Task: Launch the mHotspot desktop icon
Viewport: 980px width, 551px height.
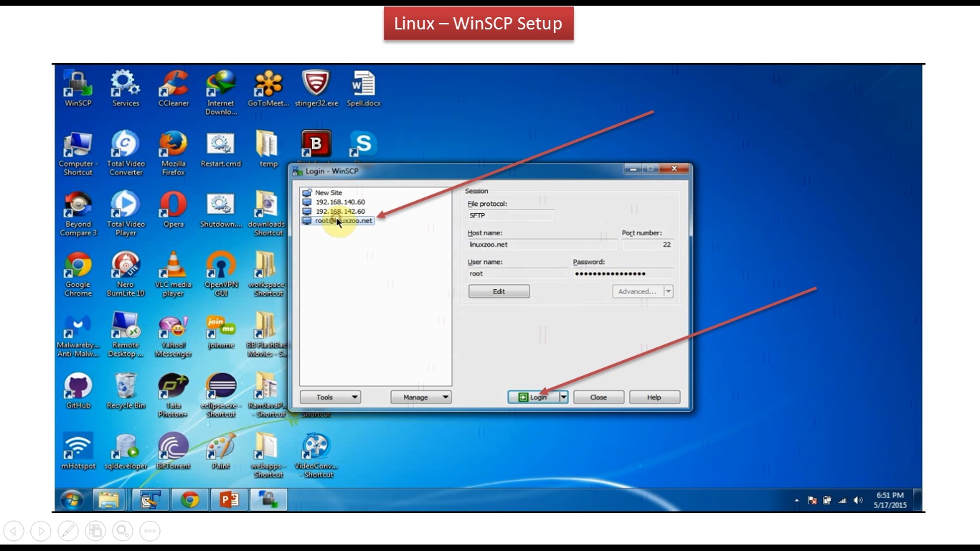Action: (x=77, y=451)
